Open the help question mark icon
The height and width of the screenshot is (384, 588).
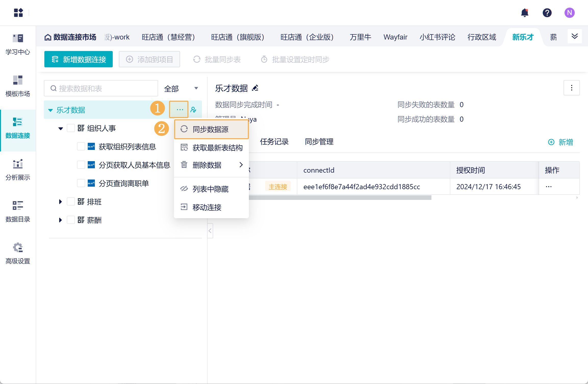click(x=547, y=12)
